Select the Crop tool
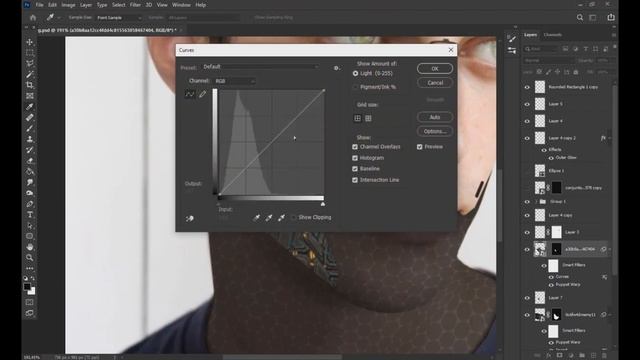Viewport: 640px width, 360px height. (x=30, y=85)
